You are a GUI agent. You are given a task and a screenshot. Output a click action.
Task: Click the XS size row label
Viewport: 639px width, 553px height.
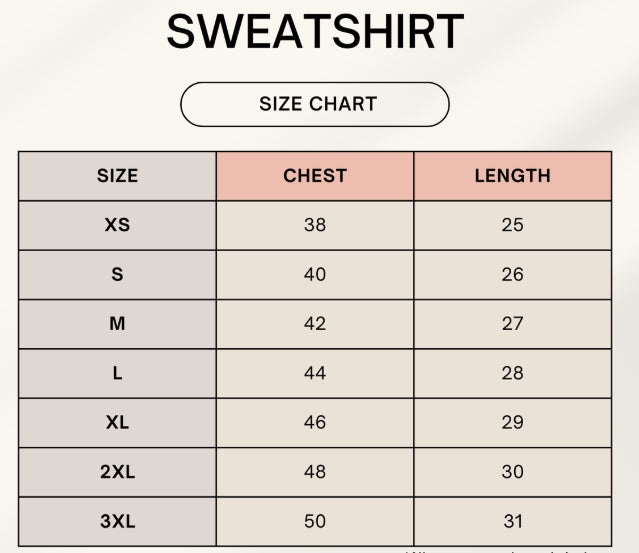coord(117,225)
